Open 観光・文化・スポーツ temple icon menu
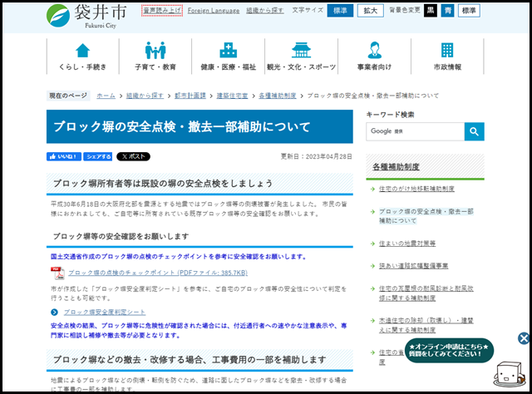The image size is (532, 394). pyautogui.click(x=301, y=56)
